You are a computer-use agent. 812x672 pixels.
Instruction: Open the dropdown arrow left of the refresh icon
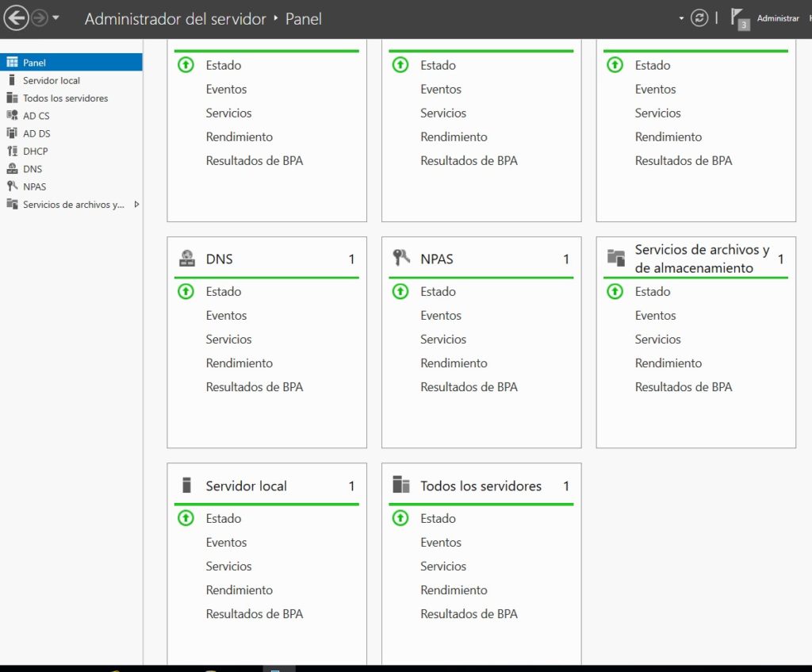click(682, 17)
